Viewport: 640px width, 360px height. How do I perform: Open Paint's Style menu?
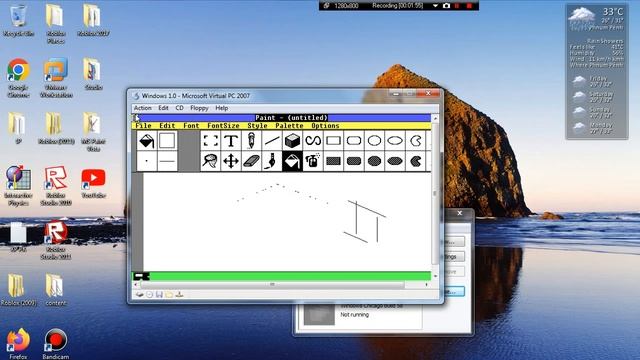pos(257,126)
